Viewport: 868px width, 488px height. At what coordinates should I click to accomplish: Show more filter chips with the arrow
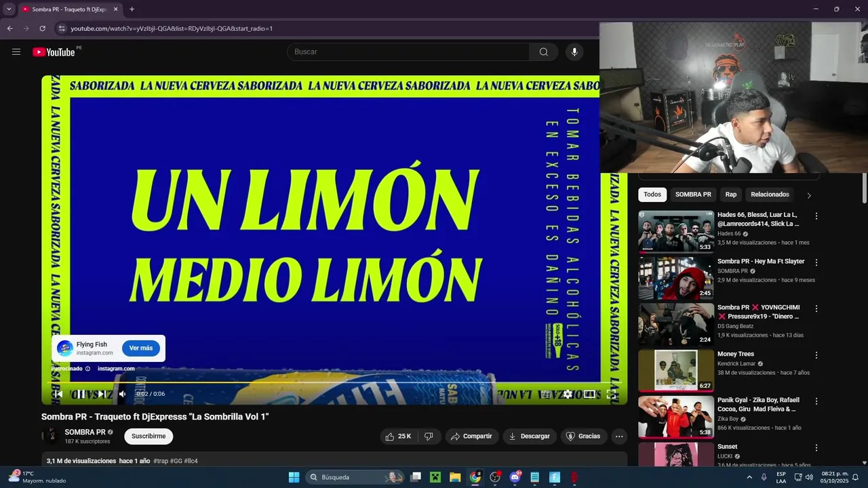(x=809, y=195)
